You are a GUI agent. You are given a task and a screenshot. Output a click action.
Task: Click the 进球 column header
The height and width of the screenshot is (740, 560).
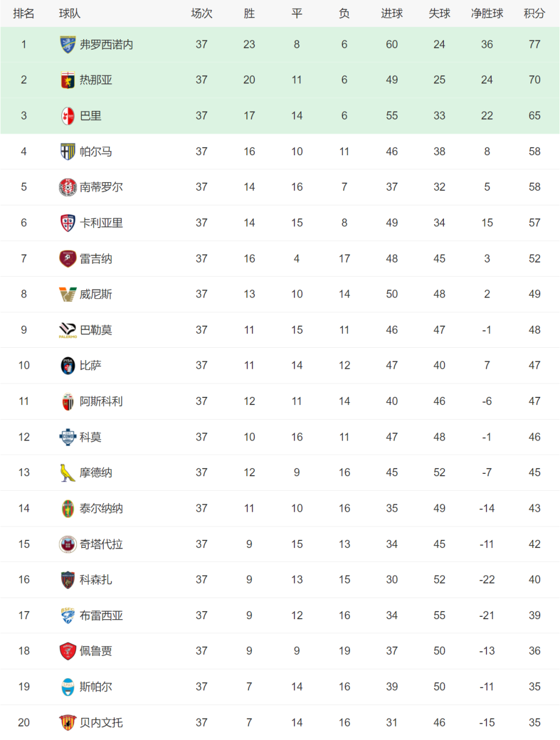[392, 13]
